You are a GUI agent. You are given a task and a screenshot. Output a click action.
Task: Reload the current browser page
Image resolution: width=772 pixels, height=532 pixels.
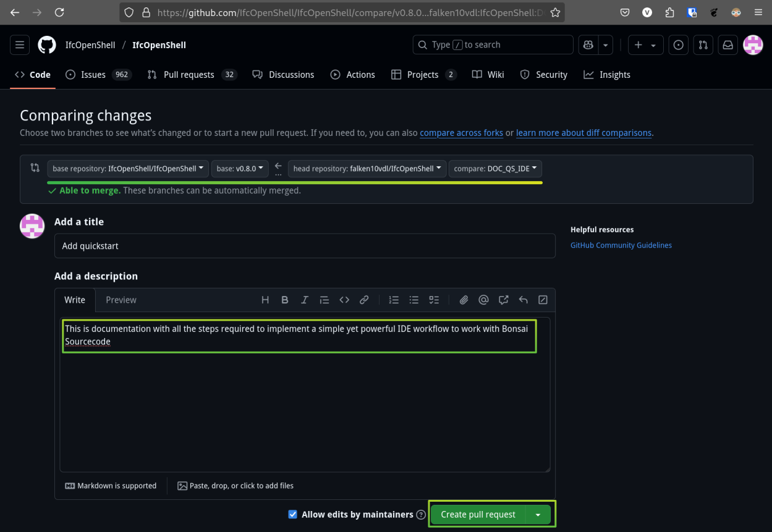pyautogui.click(x=59, y=12)
